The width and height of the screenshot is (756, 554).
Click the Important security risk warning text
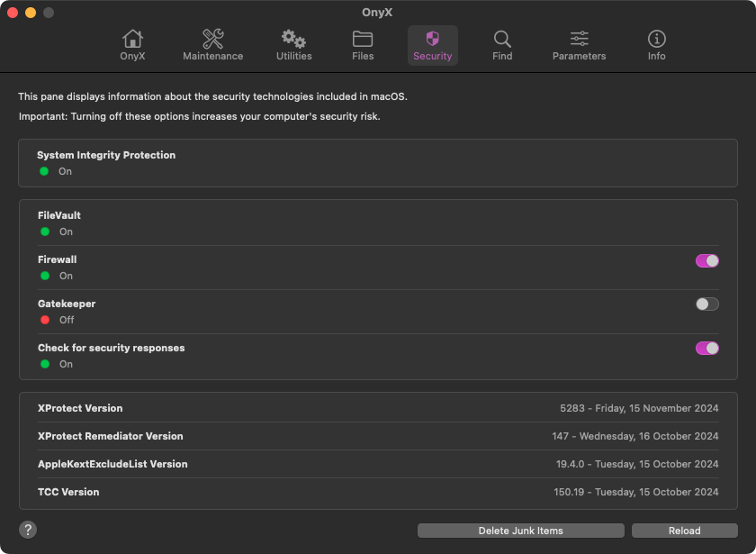(199, 117)
